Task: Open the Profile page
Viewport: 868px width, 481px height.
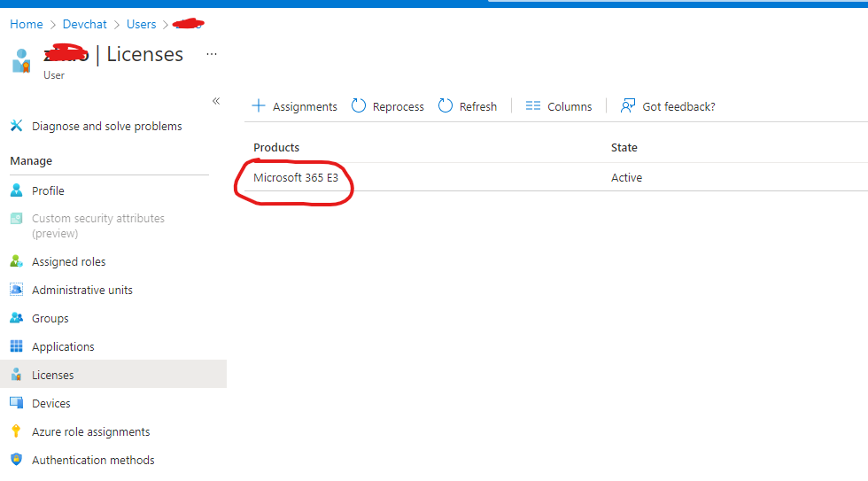Action: pyautogui.click(x=48, y=191)
